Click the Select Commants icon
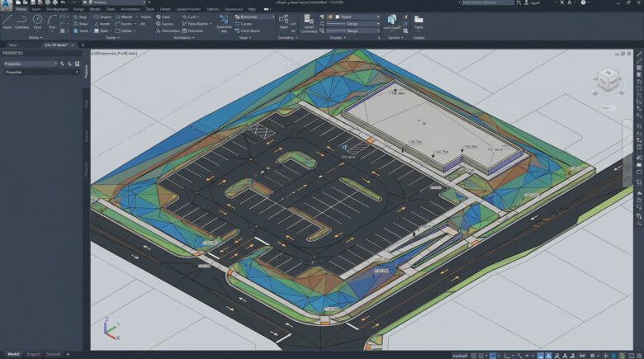 [x=309, y=23]
